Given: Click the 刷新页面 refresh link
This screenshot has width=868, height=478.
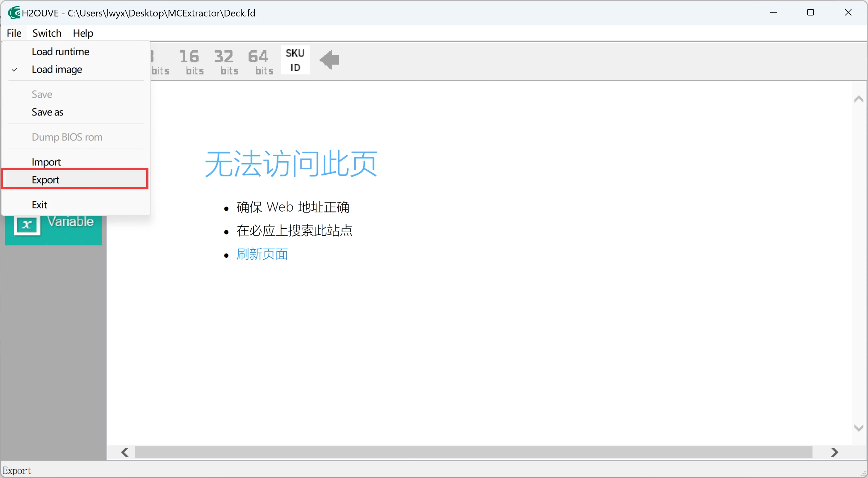Looking at the screenshot, I should click(x=262, y=254).
